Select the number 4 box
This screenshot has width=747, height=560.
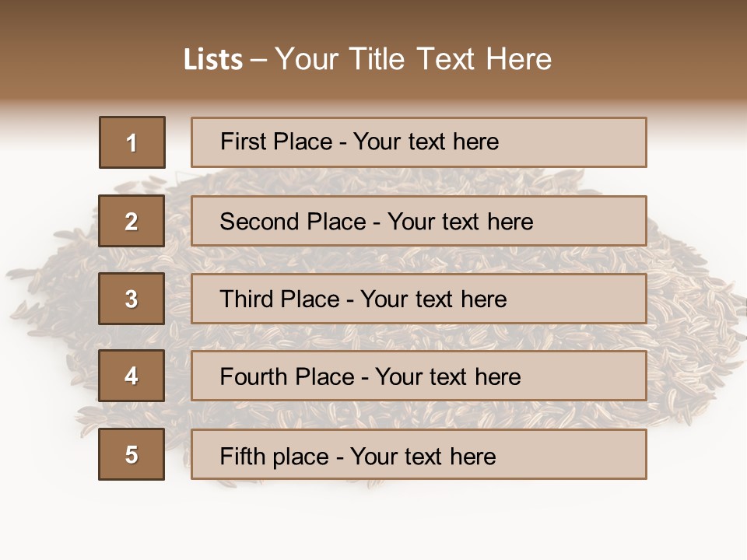(132, 376)
